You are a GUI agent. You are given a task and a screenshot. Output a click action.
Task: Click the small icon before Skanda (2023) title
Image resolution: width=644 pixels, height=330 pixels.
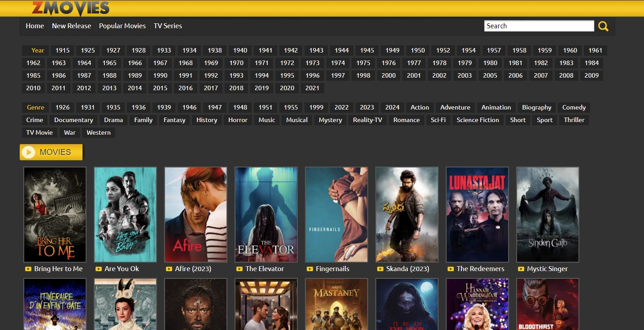click(x=380, y=269)
